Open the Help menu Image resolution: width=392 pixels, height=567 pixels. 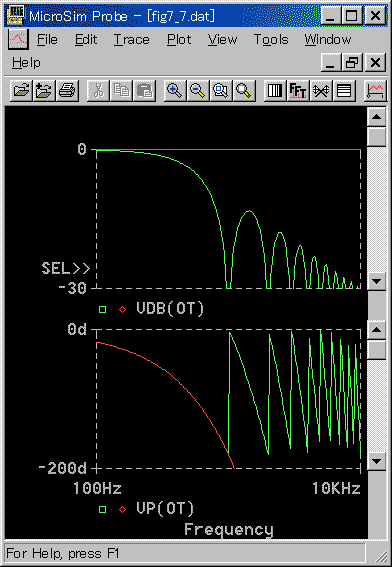(x=26, y=63)
